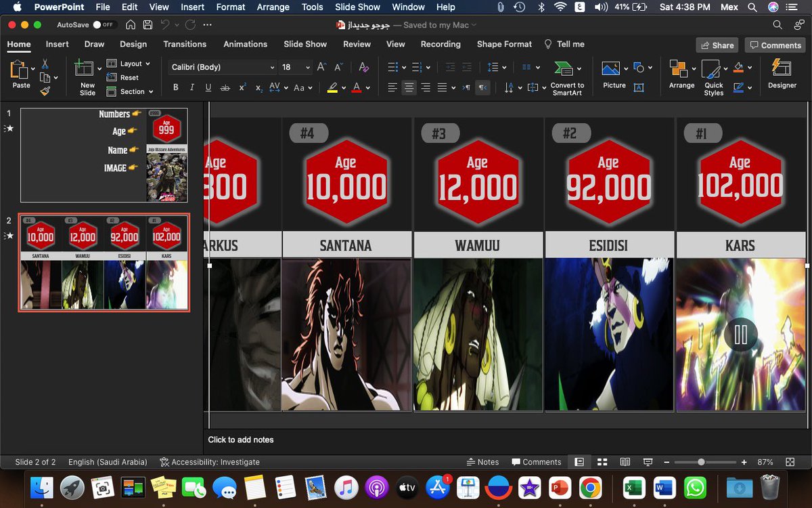Screen dimensions: 812x508
Task: Click the Undo arrow
Action: point(165,25)
